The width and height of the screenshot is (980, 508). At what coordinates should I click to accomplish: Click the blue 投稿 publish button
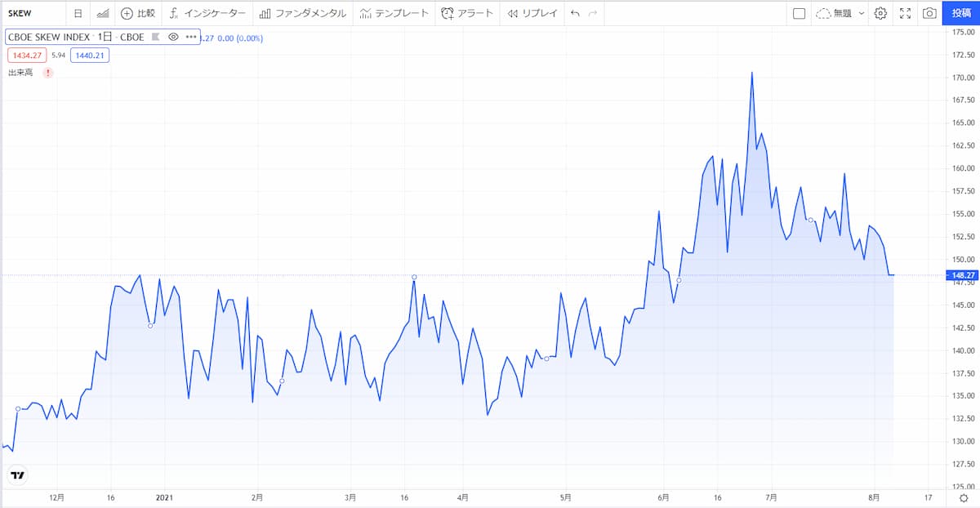(961, 13)
